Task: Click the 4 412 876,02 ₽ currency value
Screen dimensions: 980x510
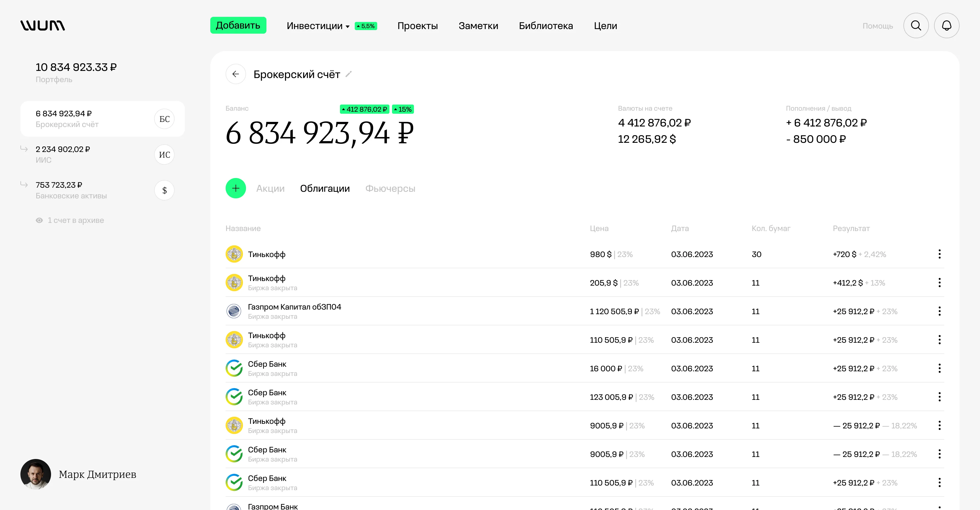Action: (x=654, y=123)
